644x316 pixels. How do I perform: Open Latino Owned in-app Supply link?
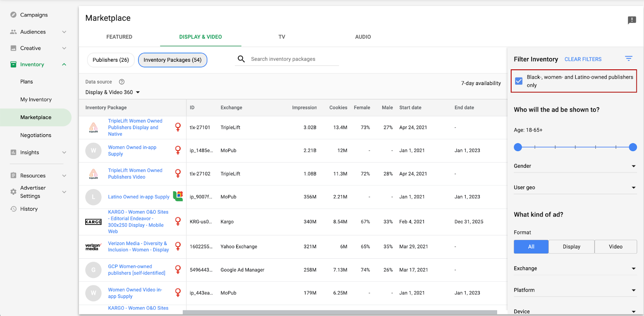pos(139,197)
